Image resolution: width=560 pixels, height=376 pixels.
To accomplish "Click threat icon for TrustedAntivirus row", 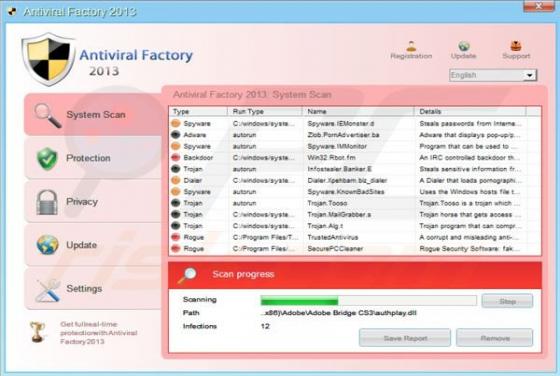I will (x=175, y=237).
